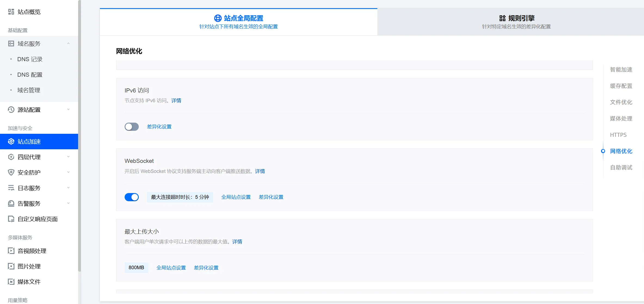Open the 站点概览 page via its icon
644x304 pixels.
(11, 12)
